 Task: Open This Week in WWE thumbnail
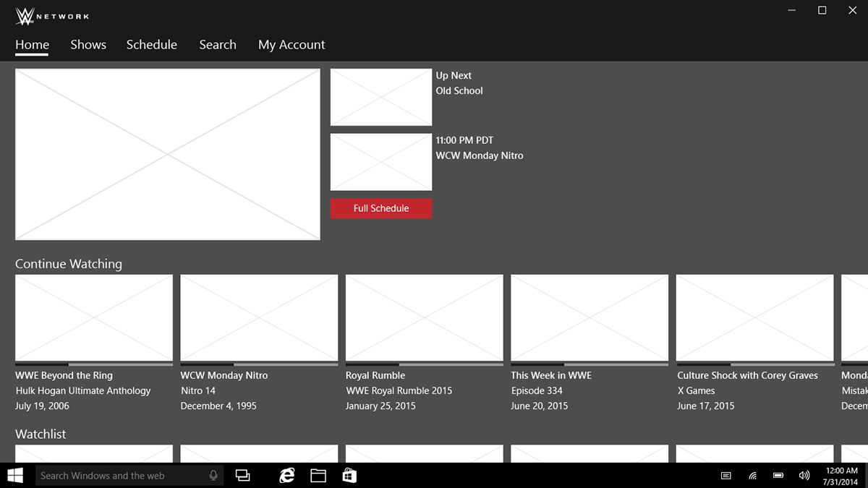(590, 317)
